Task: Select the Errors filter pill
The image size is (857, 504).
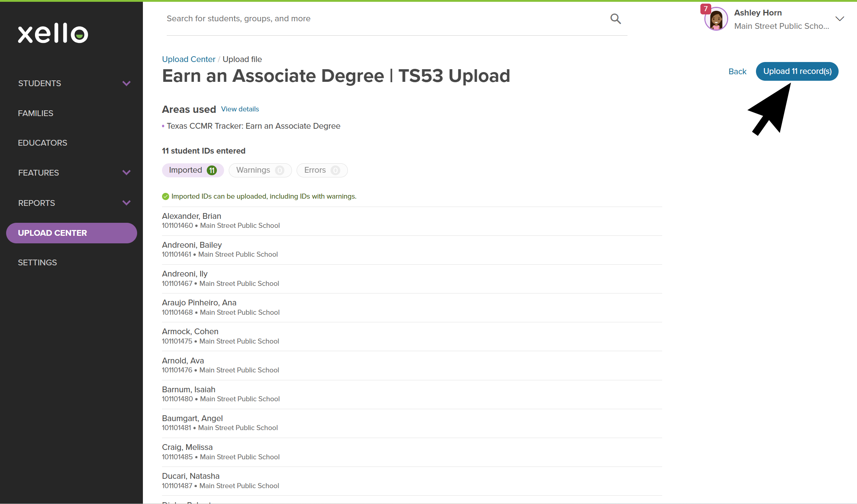Action: pyautogui.click(x=322, y=170)
